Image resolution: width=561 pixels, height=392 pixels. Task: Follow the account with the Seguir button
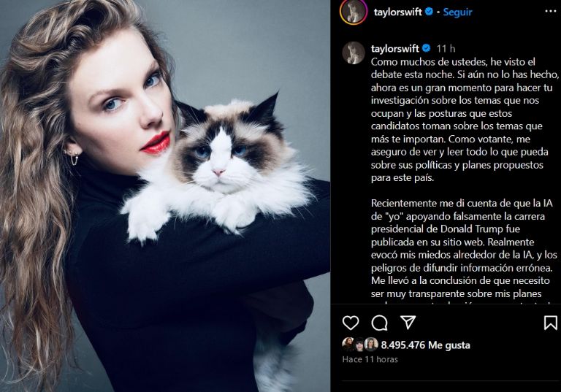point(457,12)
